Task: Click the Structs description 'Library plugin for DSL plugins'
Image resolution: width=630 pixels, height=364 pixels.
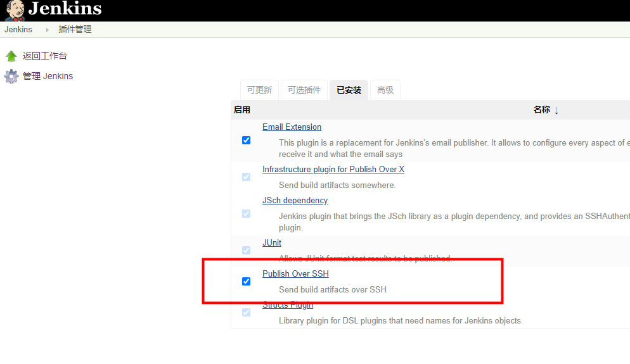Action: 401,321
